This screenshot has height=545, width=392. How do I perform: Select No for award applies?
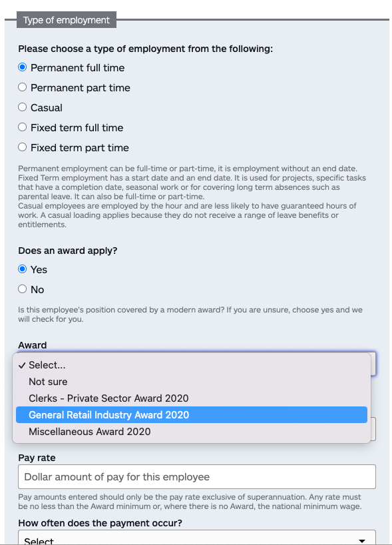[x=22, y=289]
